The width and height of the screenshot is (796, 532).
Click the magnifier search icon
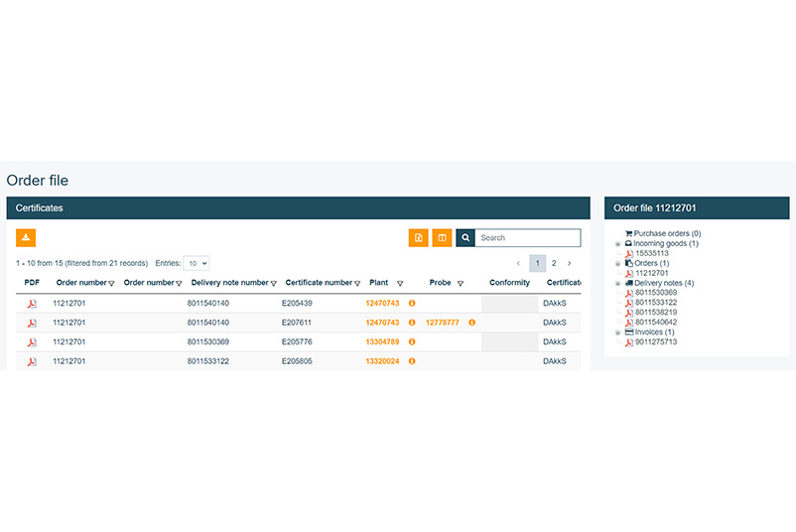pyautogui.click(x=465, y=238)
